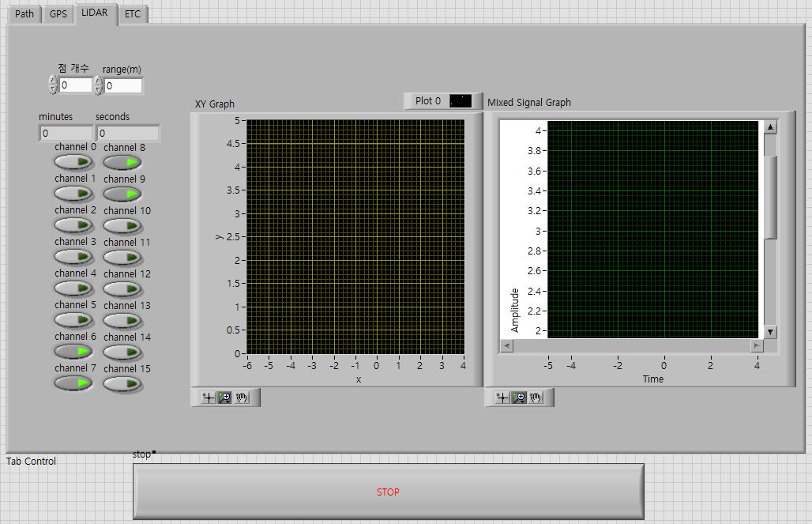Open the Plot 0 legend color swatch
812x524 pixels.
[x=461, y=101]
